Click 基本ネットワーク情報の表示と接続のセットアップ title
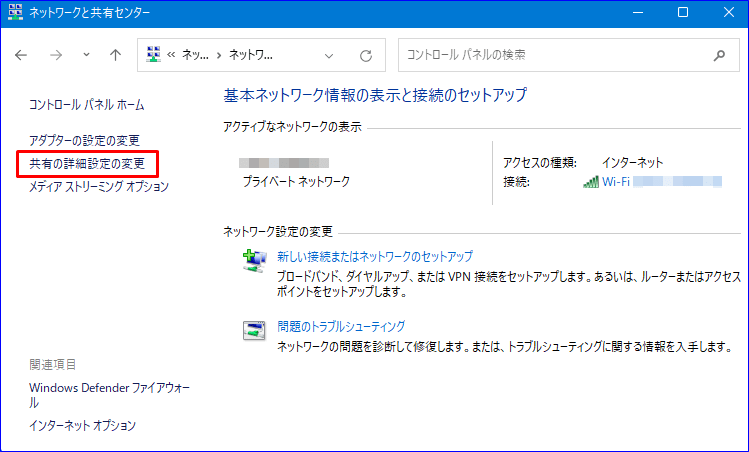This screenshot has height=452, width=749. pos(375,95)
